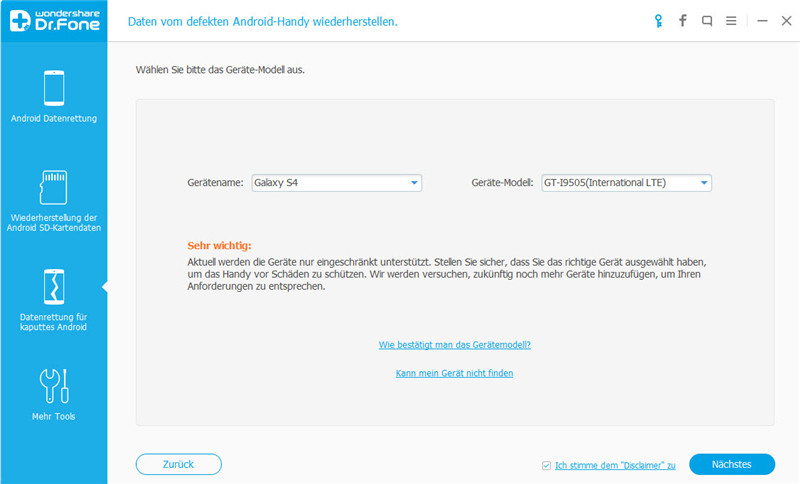Image resolution: width=800 pixels, height=484 pixels.
Task: Open the Facebook share icon
Action: click(x=683, y=21)
